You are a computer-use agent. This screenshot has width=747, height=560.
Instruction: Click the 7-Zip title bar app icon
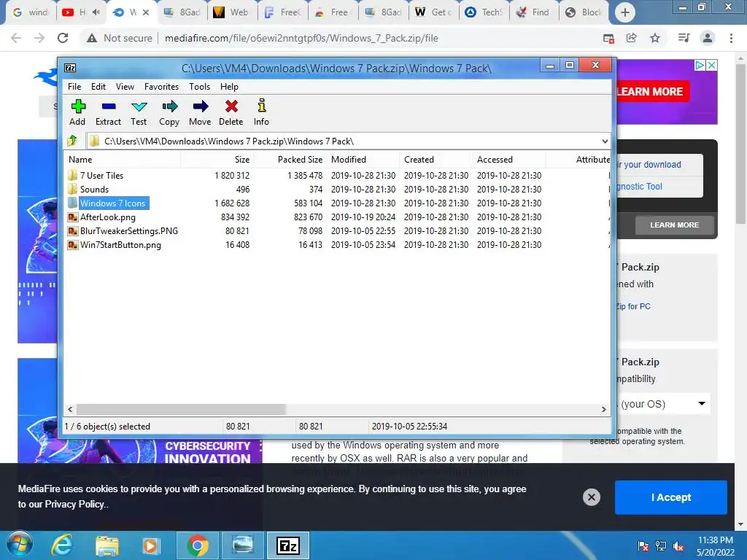point(70,68)
